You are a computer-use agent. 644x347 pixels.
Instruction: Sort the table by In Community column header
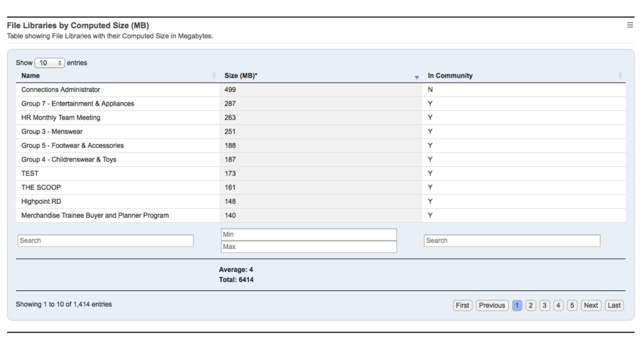[450, 76]
